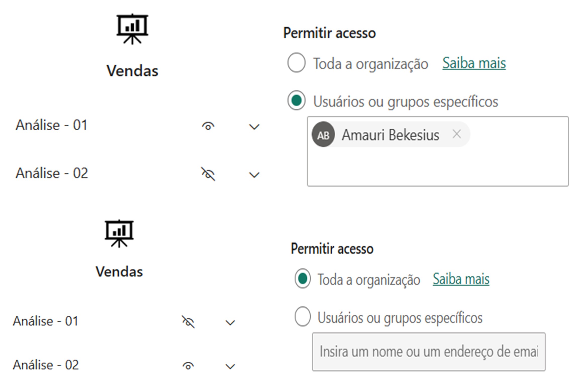
Task: Expand Análise - 02 chevron in the bottom list
Action: click(230, 366)
